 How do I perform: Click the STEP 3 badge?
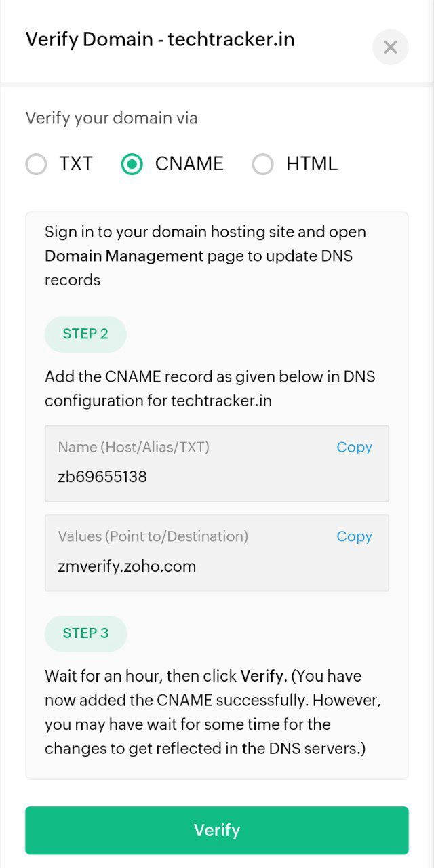(x=85, y=633)
